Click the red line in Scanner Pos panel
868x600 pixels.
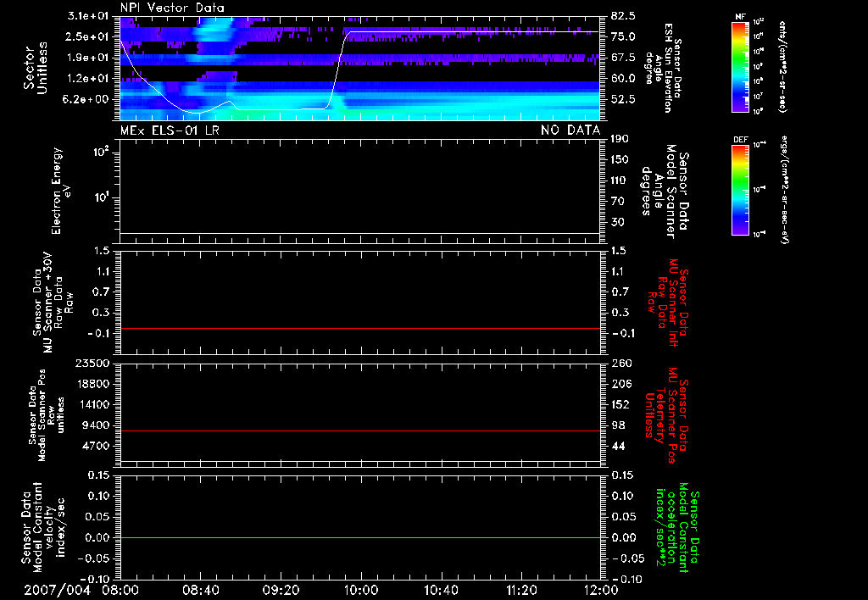click(360, 431)
